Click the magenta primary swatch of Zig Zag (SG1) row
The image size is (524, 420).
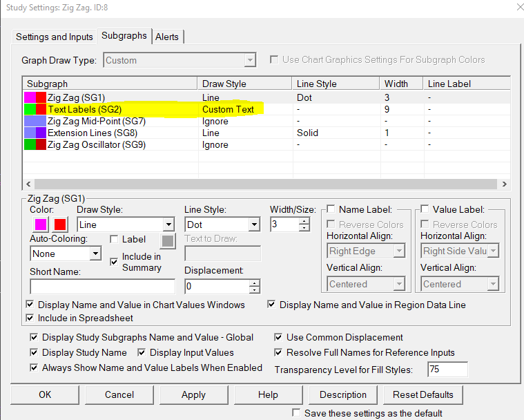(30, 97)
